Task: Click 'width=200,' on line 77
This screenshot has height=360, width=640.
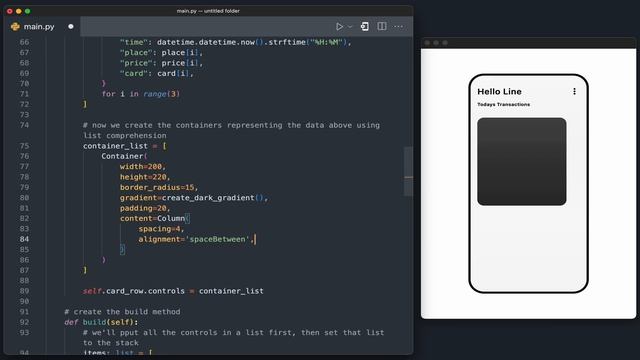Action: click(x=143, y=167)
